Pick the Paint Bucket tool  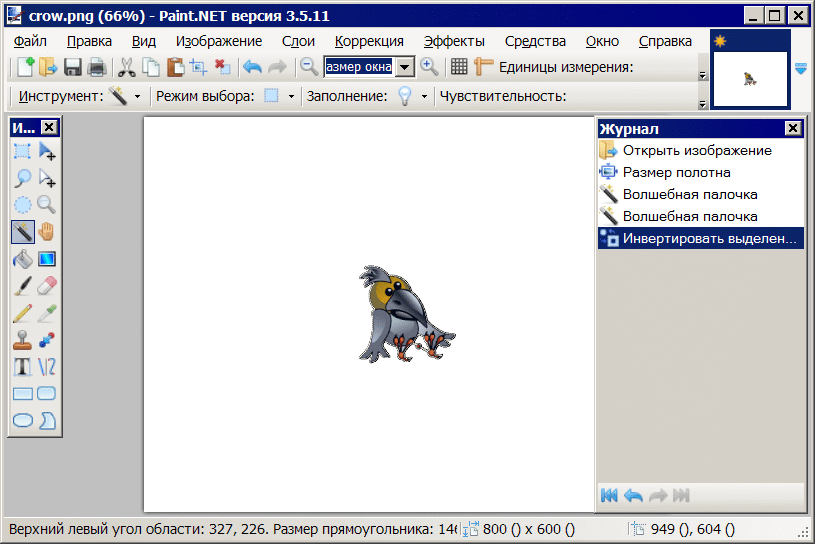coord(23,259)
